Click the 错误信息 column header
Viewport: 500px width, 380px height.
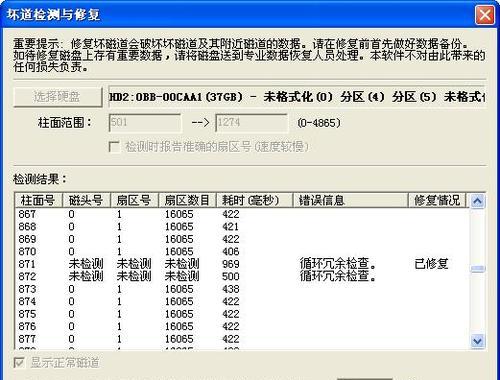tap(351, 200)
